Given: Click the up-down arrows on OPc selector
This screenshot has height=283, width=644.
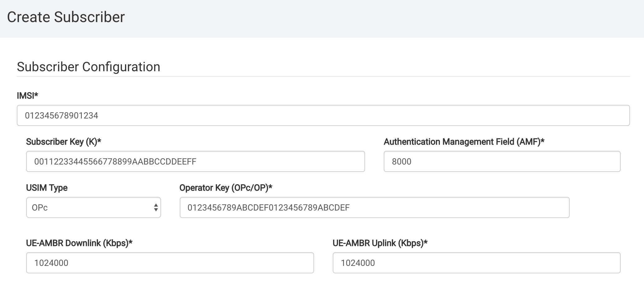Looking at the screenshot, I should pyautogui.click(x=156, y=207).
